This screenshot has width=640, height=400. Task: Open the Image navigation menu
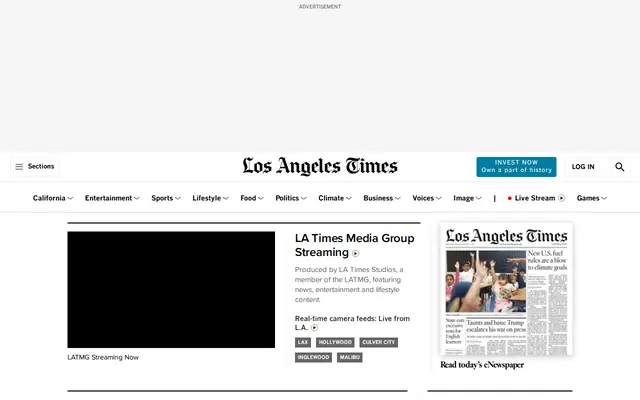click(x=467, y=198)
